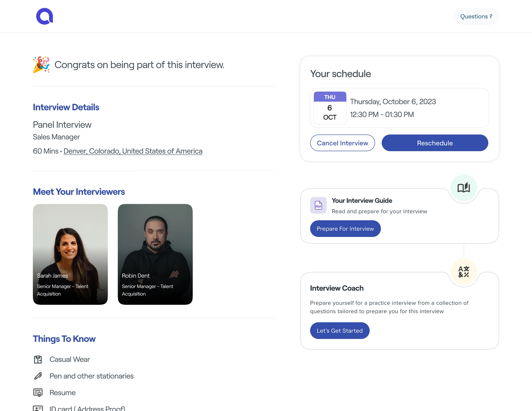Open the Questions ? help button
This screenshot has height=411, width=532.
pos(476,16)
